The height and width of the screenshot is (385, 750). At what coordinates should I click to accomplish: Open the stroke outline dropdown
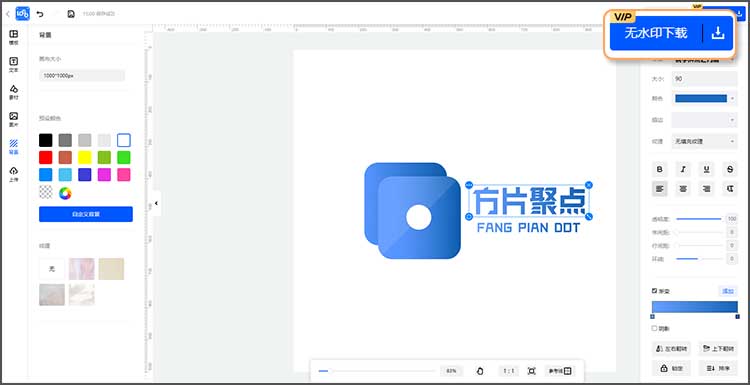tap(704, 120)
